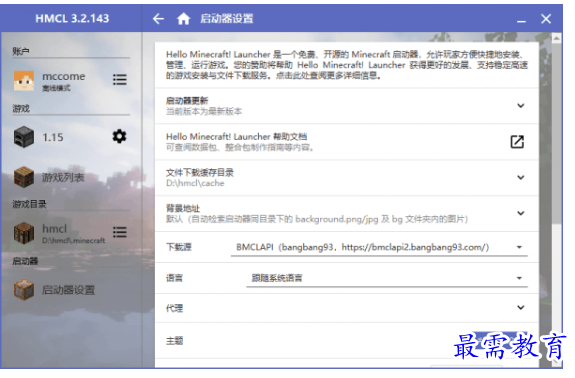575x378 pixels.
Task: Expand 背景地址 section chevron
Action: tap(521, 213)
